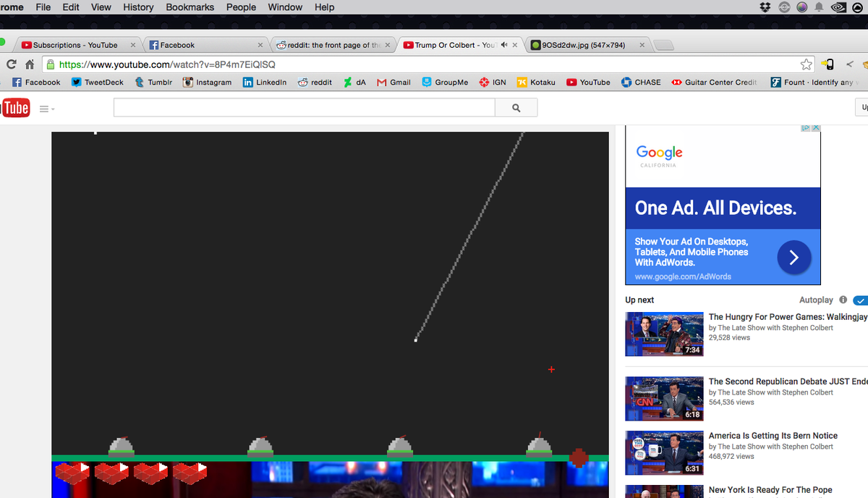Close the 9OSd2dw.jpg tab
This screenshot has width=868, height=498.
[x=642, y=45]
